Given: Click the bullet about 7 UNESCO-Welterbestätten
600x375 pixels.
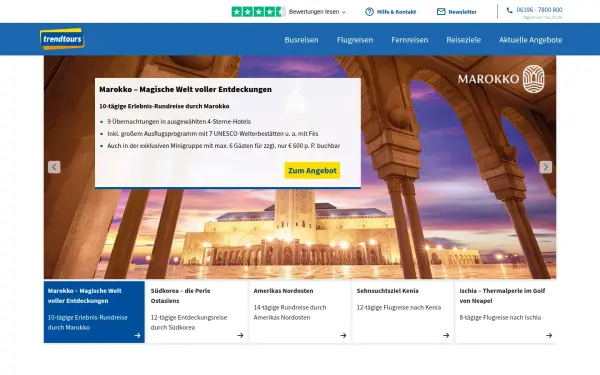Looking at the screenshot, I should pos(213,134).
